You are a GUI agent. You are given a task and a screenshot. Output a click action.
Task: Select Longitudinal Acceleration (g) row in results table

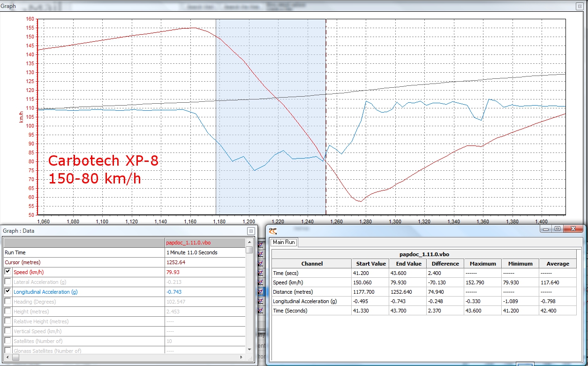click(x=424, y=301)
